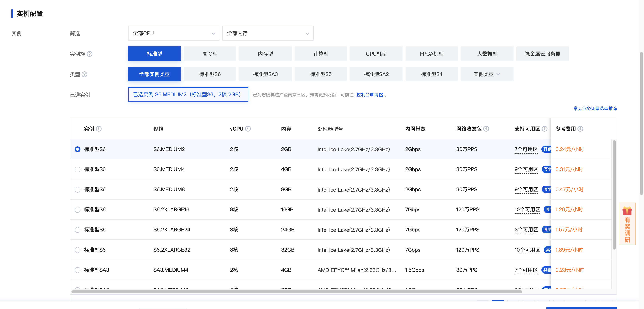The height and width of the screenshot is (309, 644).
Task: Click S6.2XLARGE32 spec cell
Action: coord(172,250)
